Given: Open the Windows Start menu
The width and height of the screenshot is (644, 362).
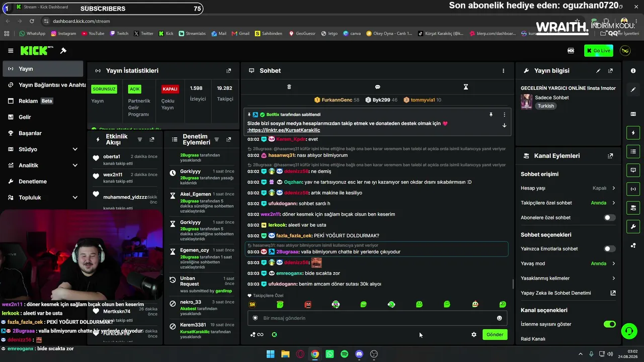Looking at the screenshot, I should [270, 354].
